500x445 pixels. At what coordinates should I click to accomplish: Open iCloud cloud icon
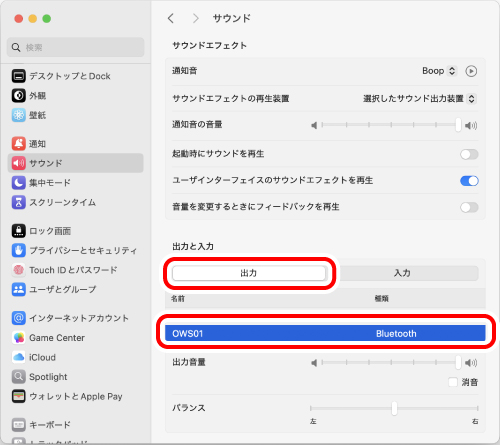(x=19, y=357)
